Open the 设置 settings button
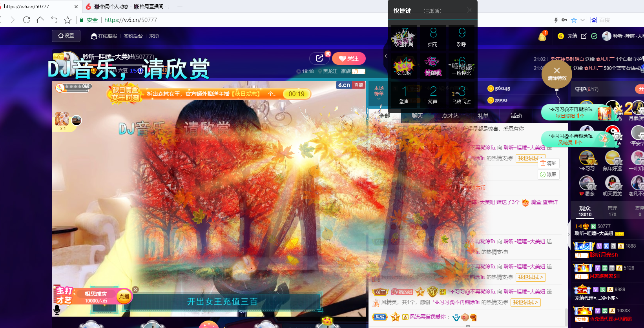The image size is (644, 328). coord(66,36)
